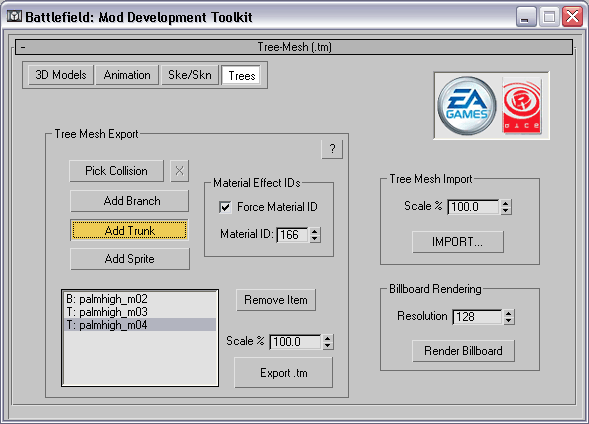The image size is (589, 424).
Task: Open the Animation tab
Action: click(x=127, y=75)
